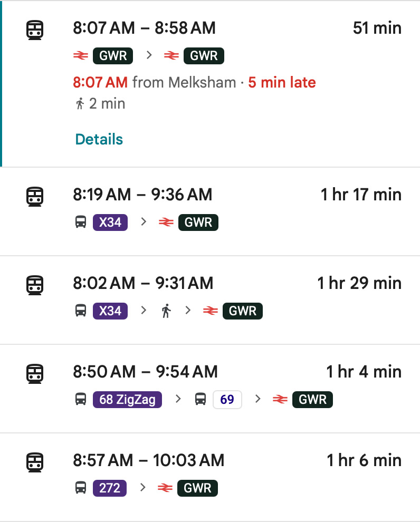Click the train icon beside the 8:02 AM route

point(35,285)
